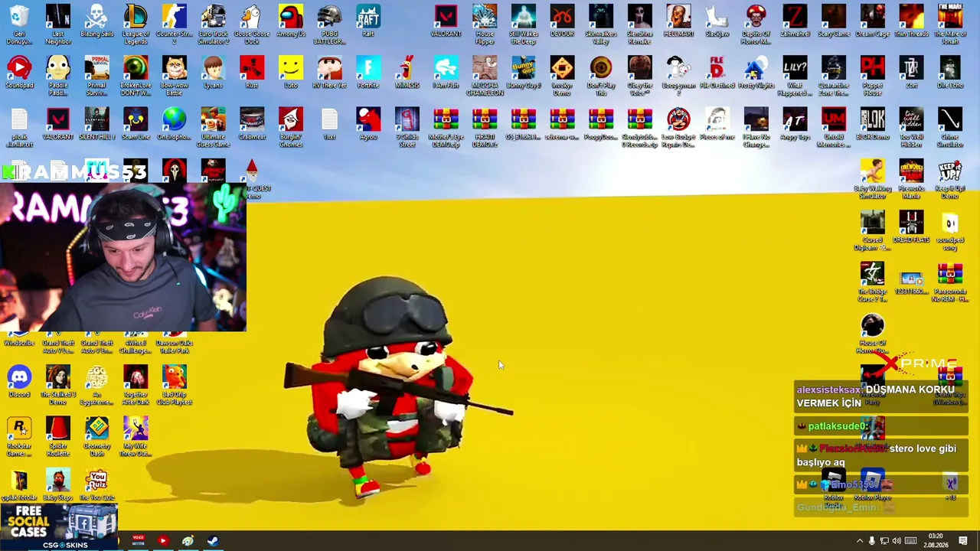Open Steam from the taskbar
The width and height of the screenshot is (980, 551).
pyautogui.click(x=213, y=541)
